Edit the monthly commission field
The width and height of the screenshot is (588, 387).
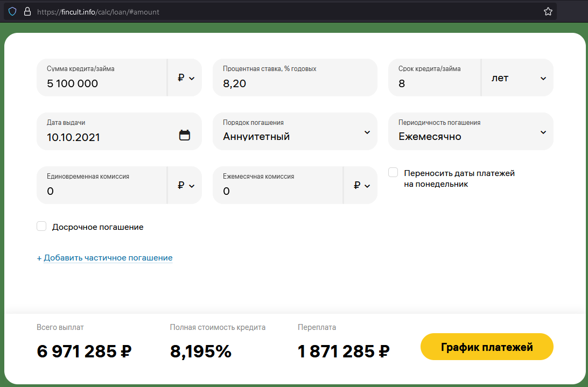pos(277,185)
